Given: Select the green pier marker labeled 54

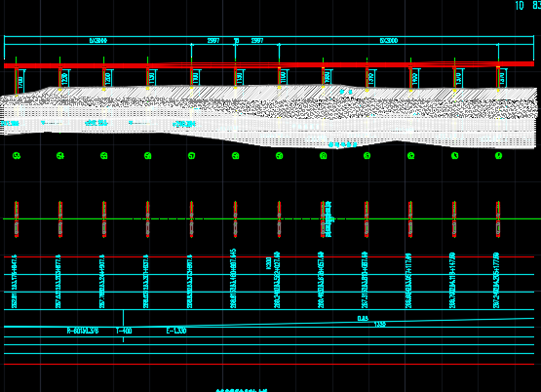Looking at the screenshot, I should pos(60,156).
